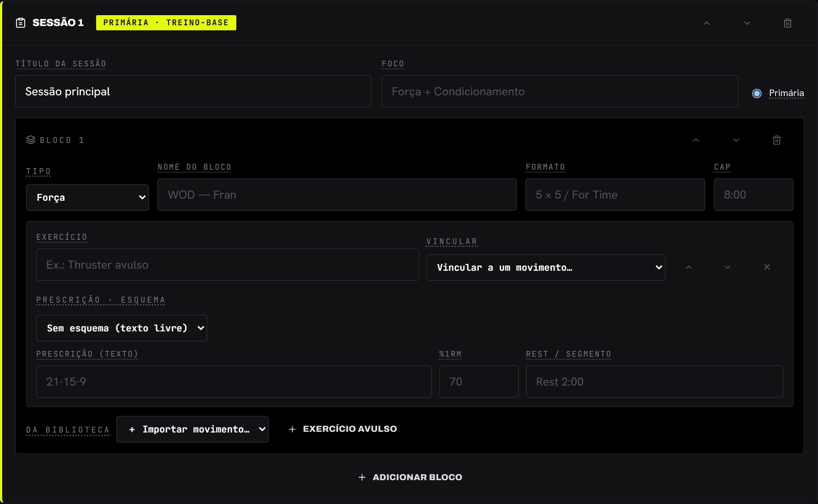
Task: Open the Sem esquema (texto livre) dropdown
Action: 122,328
